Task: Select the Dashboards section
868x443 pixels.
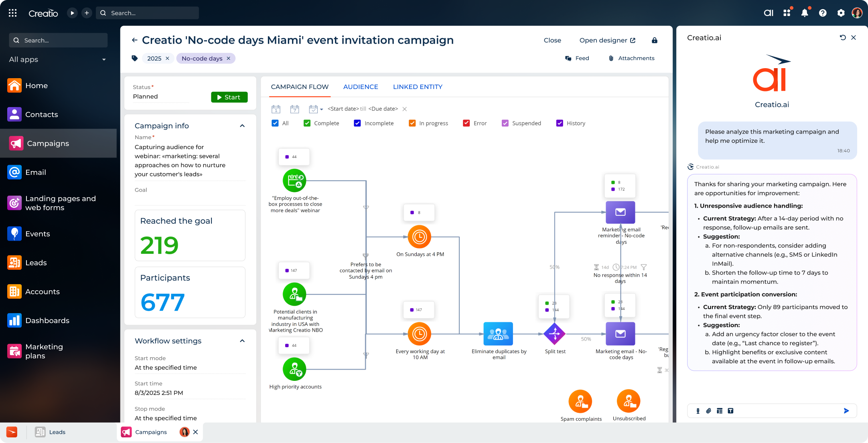Action: (47, 320)
